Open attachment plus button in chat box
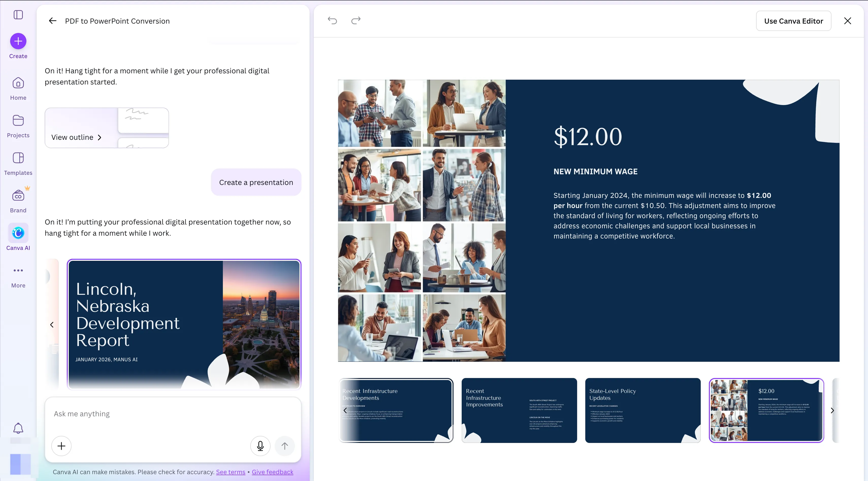Image resolution: width=868 pixels, height=481 pixels. click(61, 446)
